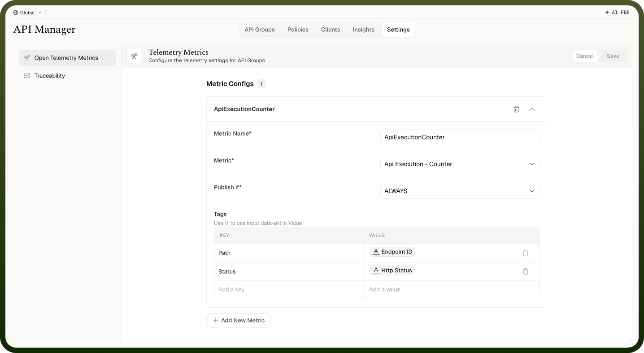
Task: Focus the Metric Name input field
Action: [x=460, y=137]
